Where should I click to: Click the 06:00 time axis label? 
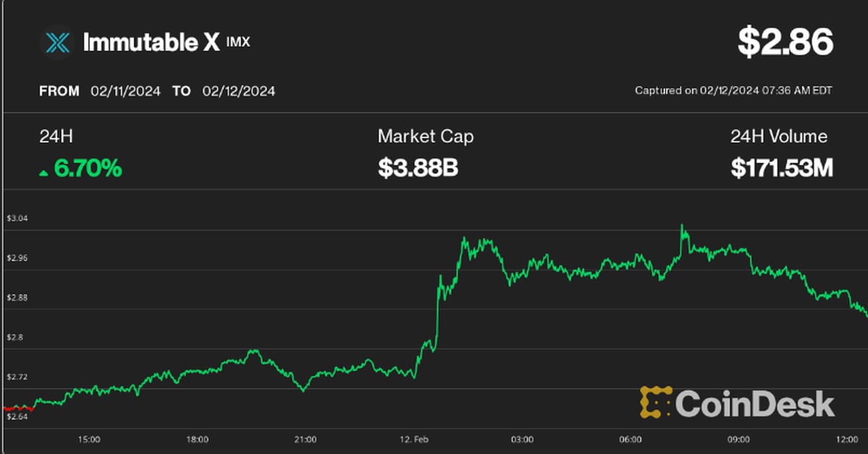(x=630, y=439)
